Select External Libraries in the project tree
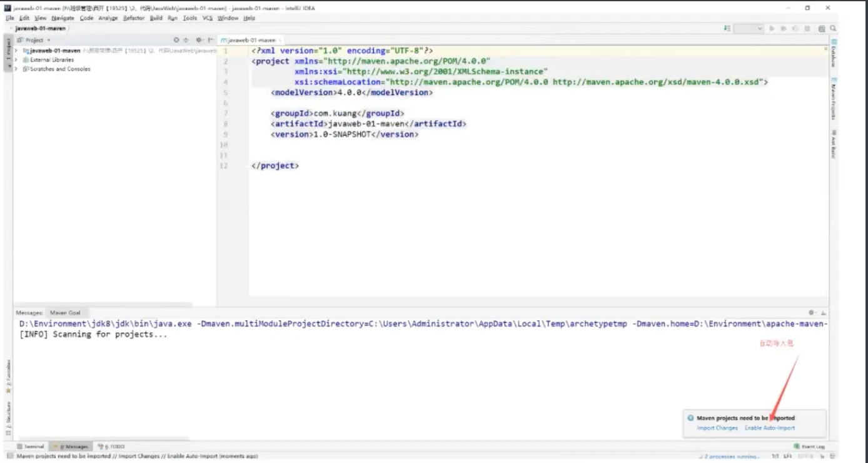 click(x=51, y=60)
